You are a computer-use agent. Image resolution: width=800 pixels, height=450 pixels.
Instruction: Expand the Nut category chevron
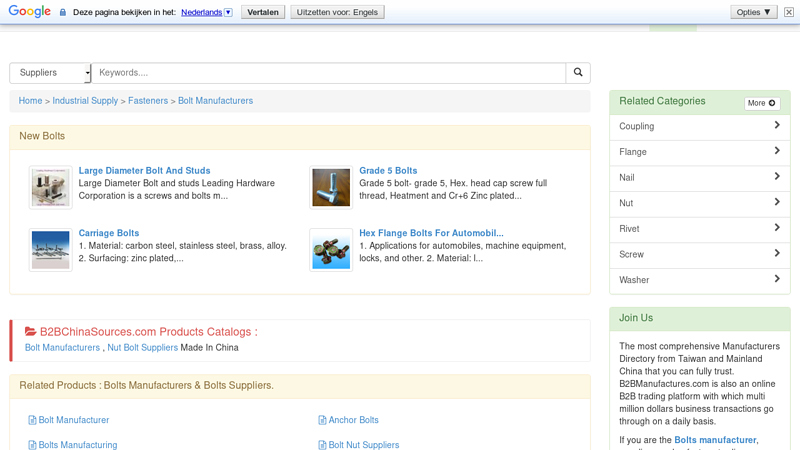point(777,202)
